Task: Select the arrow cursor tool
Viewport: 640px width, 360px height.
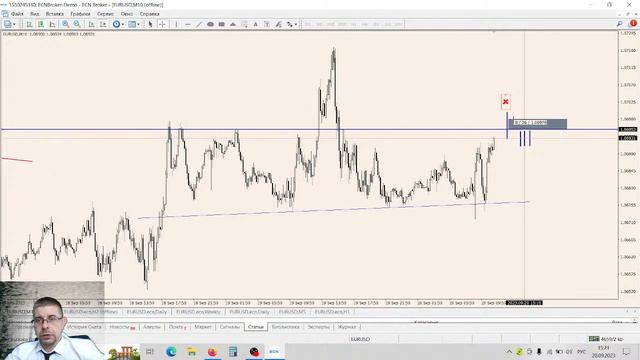Action: point(150,24)
